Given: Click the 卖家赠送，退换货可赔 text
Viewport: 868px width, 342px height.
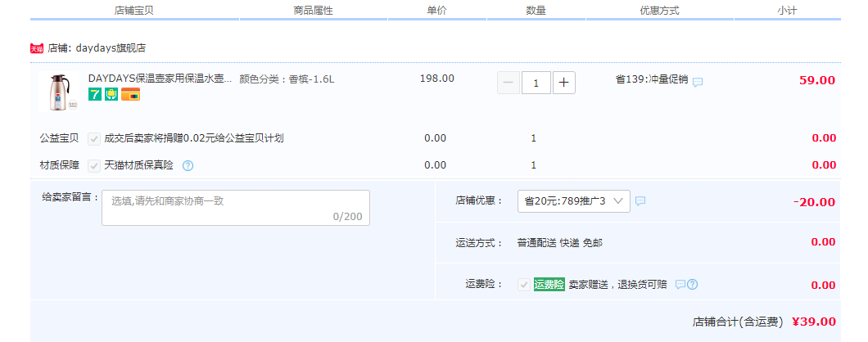Looking at the screenshot, I should click(617, 285).
